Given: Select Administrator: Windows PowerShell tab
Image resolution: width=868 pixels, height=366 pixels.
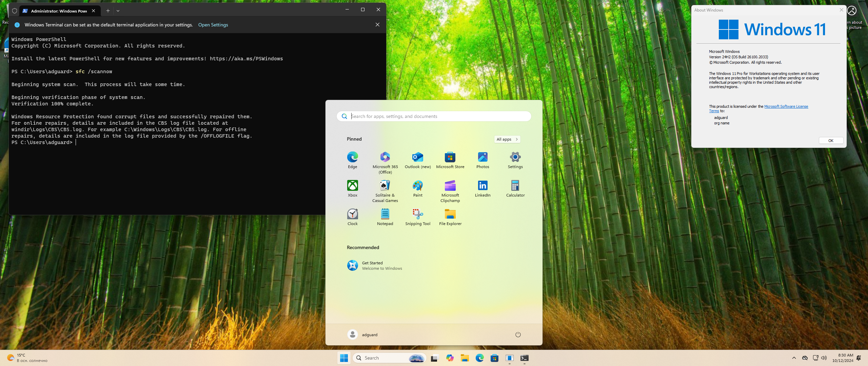Looking at the screenshot, I should pyautogui.click(x=59, y=11).
